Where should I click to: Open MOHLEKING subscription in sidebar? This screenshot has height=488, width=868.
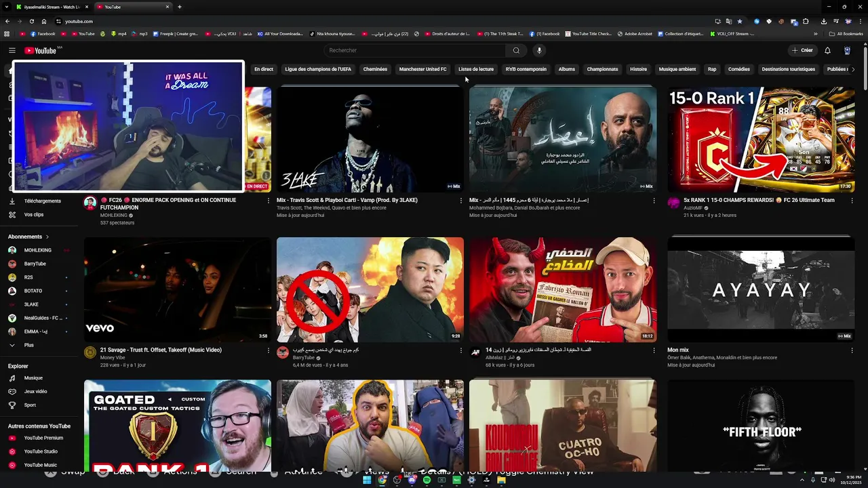tap(39, 250)
